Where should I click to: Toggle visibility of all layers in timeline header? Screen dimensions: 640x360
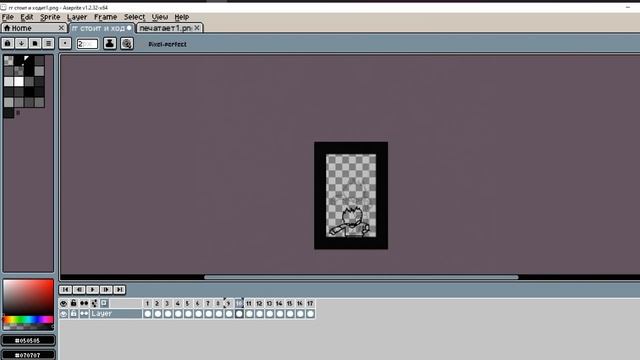pyautogui.click(x=64, y=303)
